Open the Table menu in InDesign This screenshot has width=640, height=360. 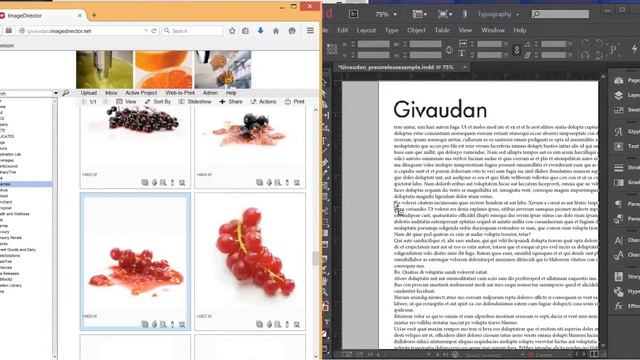(x=442, y=30)
